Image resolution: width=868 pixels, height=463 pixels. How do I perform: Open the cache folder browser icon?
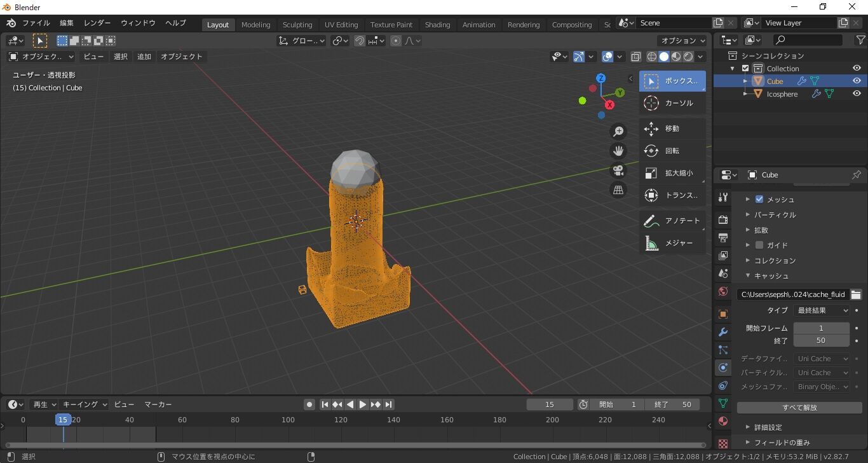856,294
